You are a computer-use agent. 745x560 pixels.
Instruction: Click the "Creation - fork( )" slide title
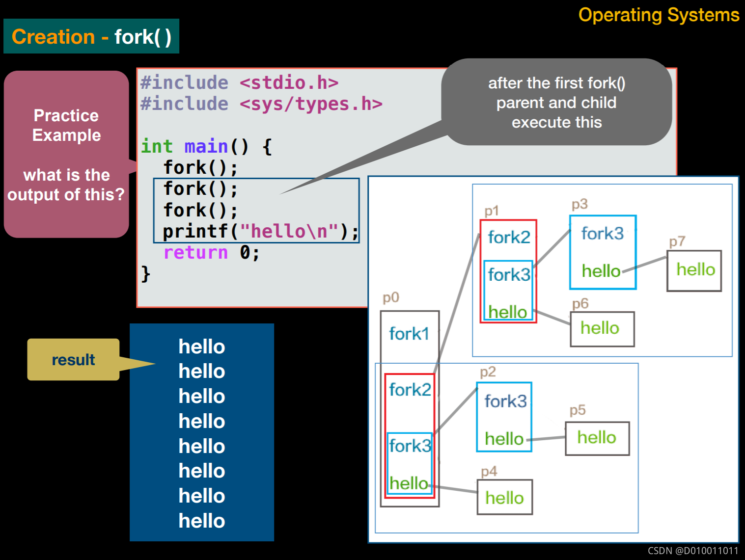[91, 37]
